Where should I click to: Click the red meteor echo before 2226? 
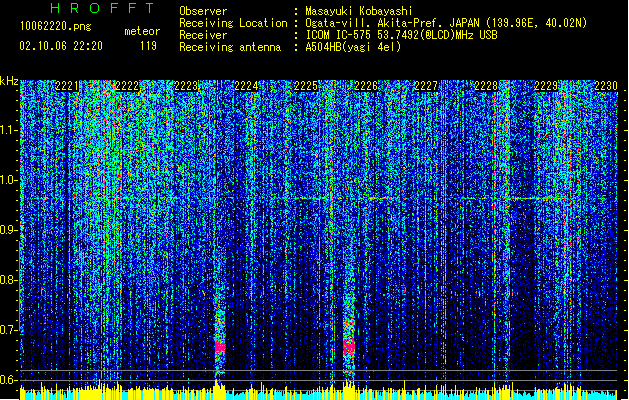tap(349, 347)
